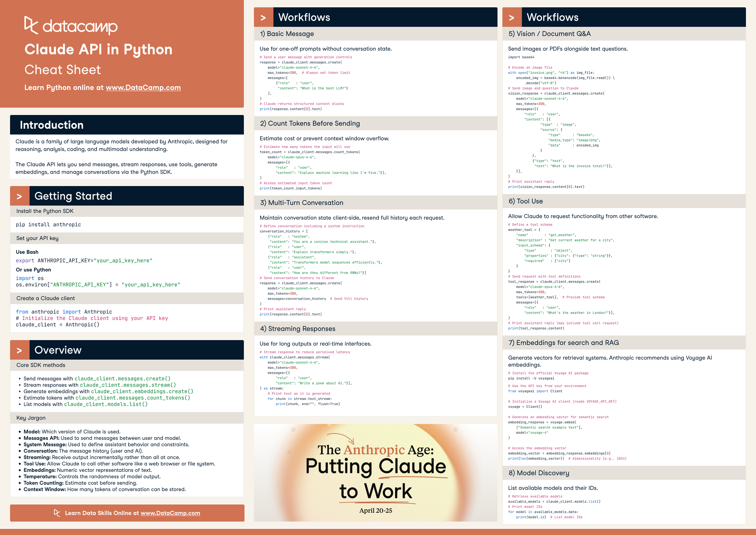Screen dimensions: 756x535
Task: Click the 'April 20-25' date on banner
Action: point(376,511)
